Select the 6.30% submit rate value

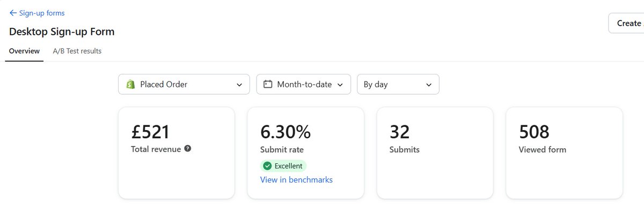[x=286, y=132]
